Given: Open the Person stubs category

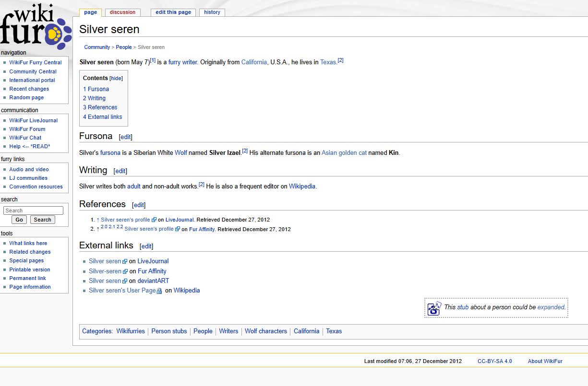Looking at the screenshot, I should point(169,331).
